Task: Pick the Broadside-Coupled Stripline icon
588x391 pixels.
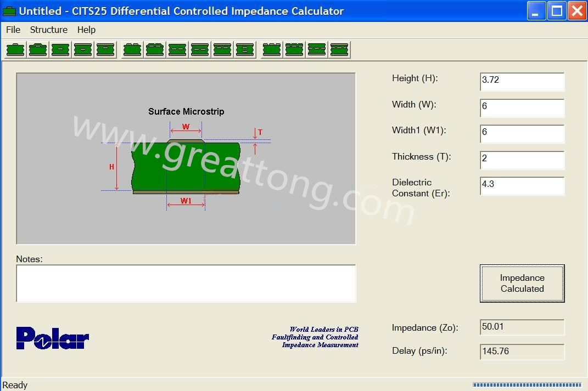Action: [244, 50]
